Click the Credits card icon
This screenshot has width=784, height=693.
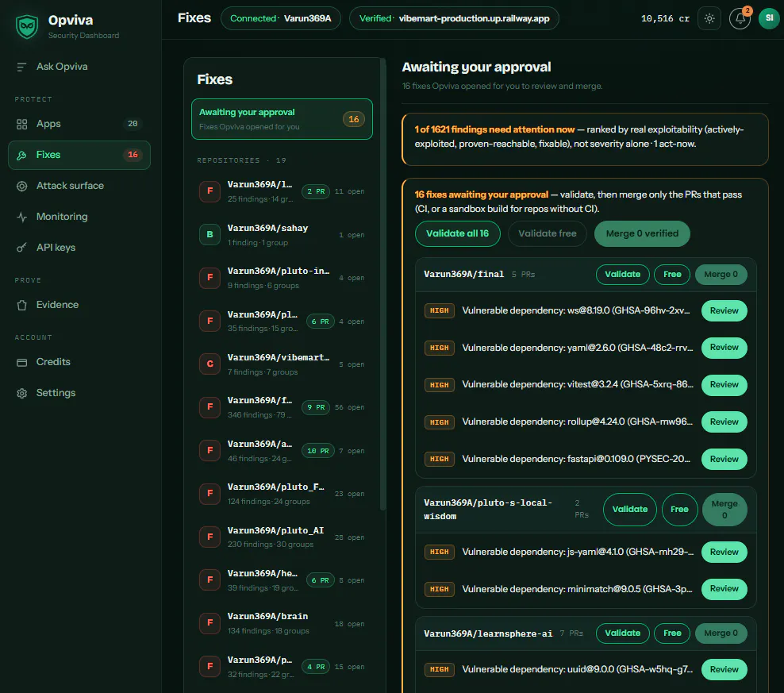(21, 362)
